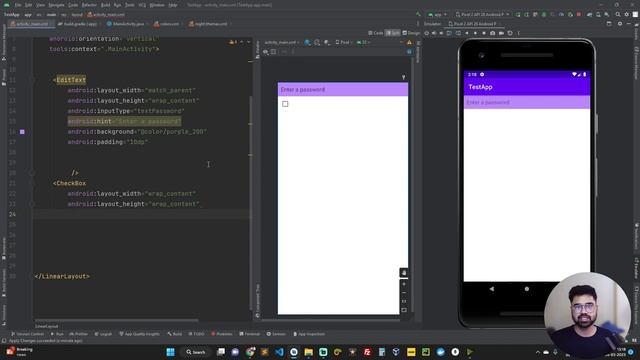This screenshot has height=360, width=640.
Task: Click purple color swatch in editor gutter
Action: click(x=22, y=132)
